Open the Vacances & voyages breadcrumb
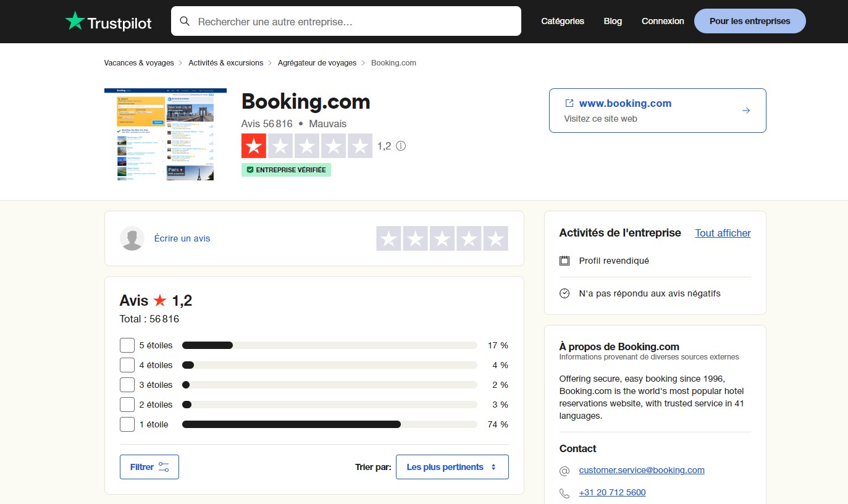Screen dimensions: 848x504 pos(139,63)
